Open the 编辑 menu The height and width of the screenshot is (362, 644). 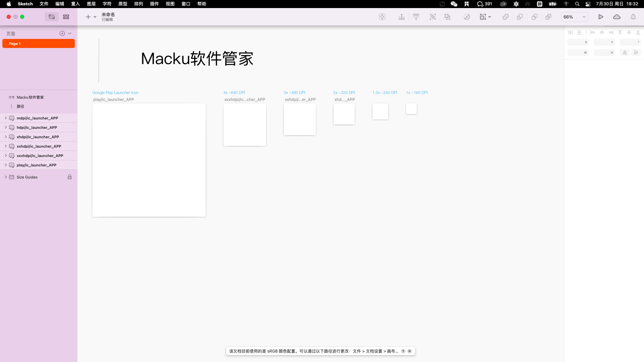click(60, 4)
